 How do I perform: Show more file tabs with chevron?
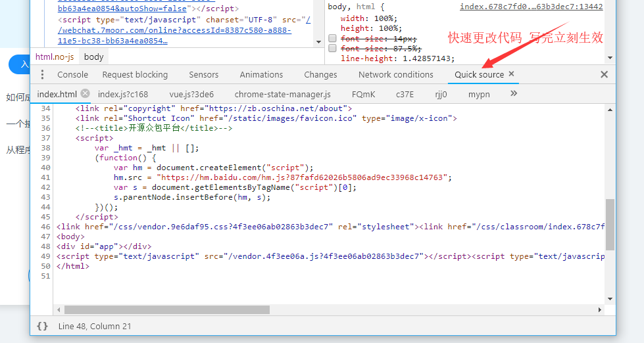tap(513, 93)
